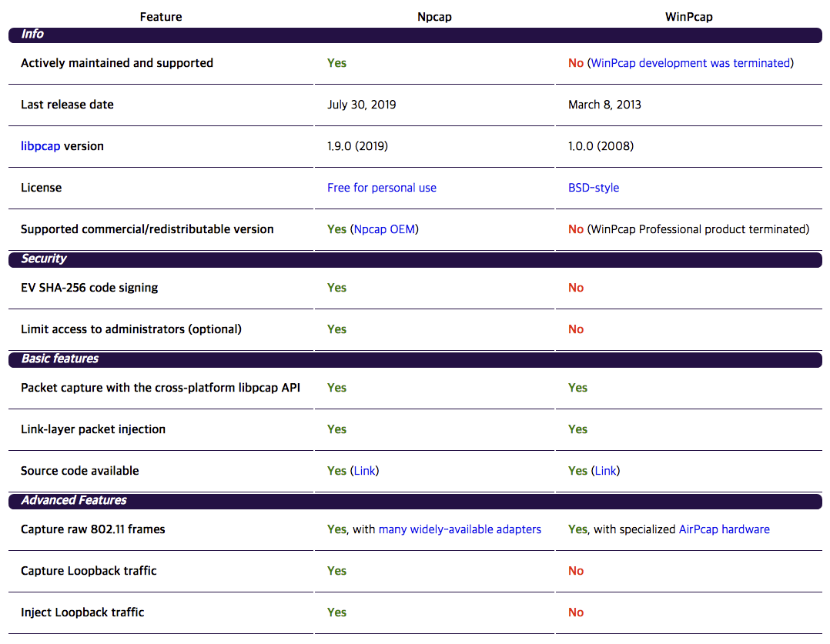This screenshot has width=830, height=644.
Task: Click Npcap Yes for EV SHA-256 signing
Action: click(x=336, y=288)
